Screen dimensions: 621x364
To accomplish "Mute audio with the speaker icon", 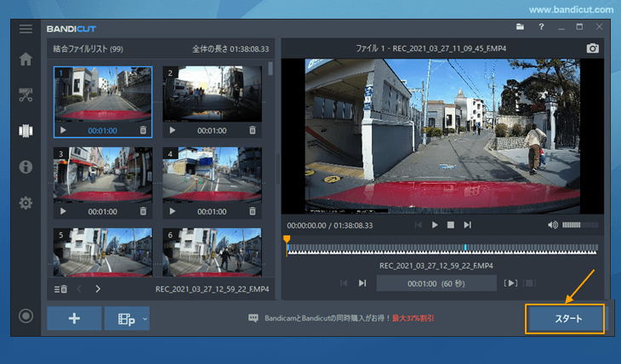I will (553, 225).
